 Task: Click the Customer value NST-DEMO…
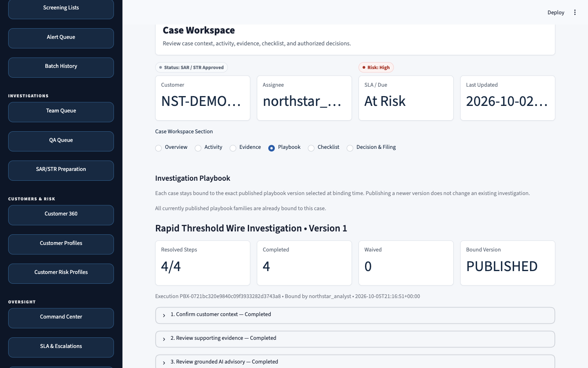coord(201,101)
